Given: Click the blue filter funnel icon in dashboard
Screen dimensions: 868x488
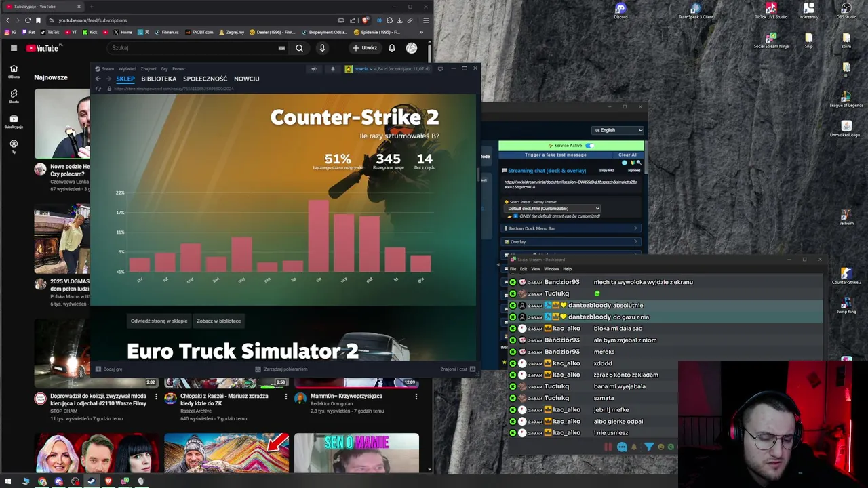Looking at the screenshot, I should point(649,447).
